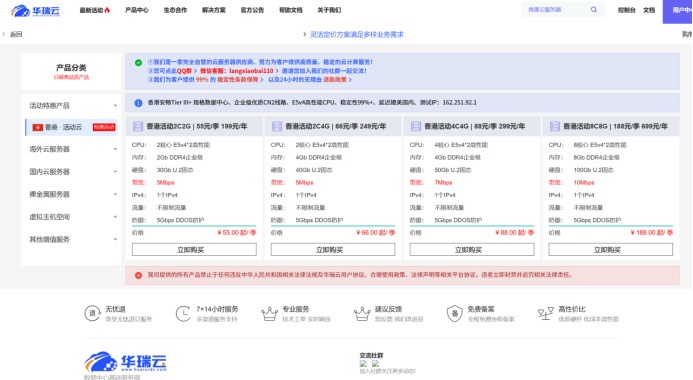Click the 稳定性条款保障 link
Image resolution: width=693 pixels, height=380 pixels.
[237, 80]
